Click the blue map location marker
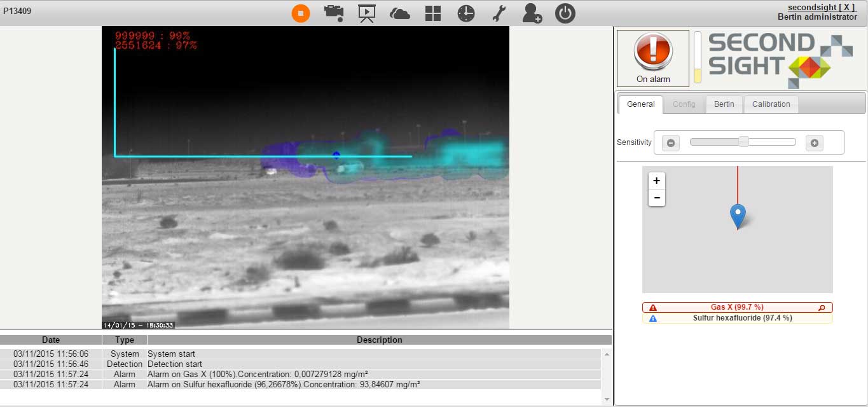The height and width of the screenshot is (407, 868). click(x=738, y=216)
